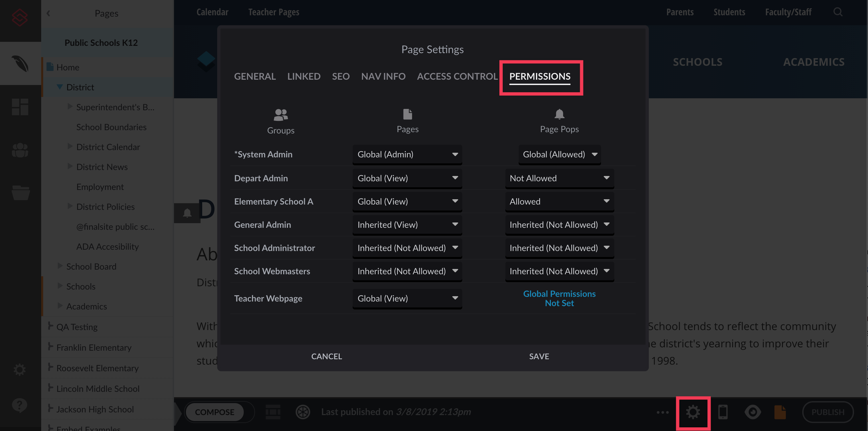Change Depart Admin Page Pops to Allowed
This screenshot has width=868, height=431.
point(559,178)
